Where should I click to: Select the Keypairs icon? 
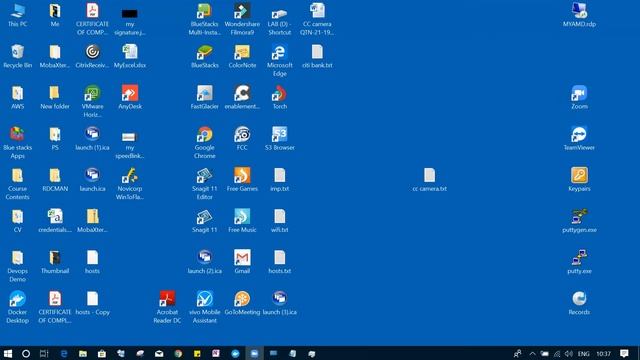[x=579, y=180]
